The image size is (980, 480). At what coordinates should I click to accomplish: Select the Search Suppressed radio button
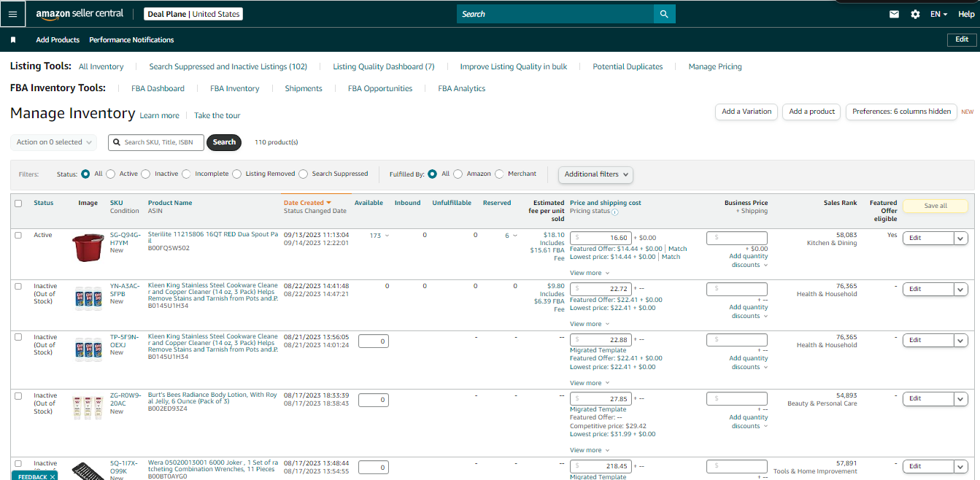tap(304, 174)
